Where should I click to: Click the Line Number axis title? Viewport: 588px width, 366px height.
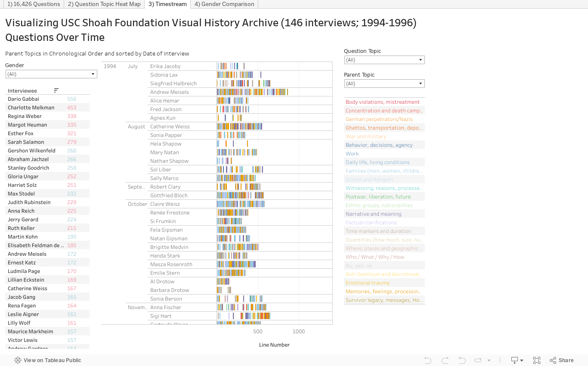(x=274, y=345)
